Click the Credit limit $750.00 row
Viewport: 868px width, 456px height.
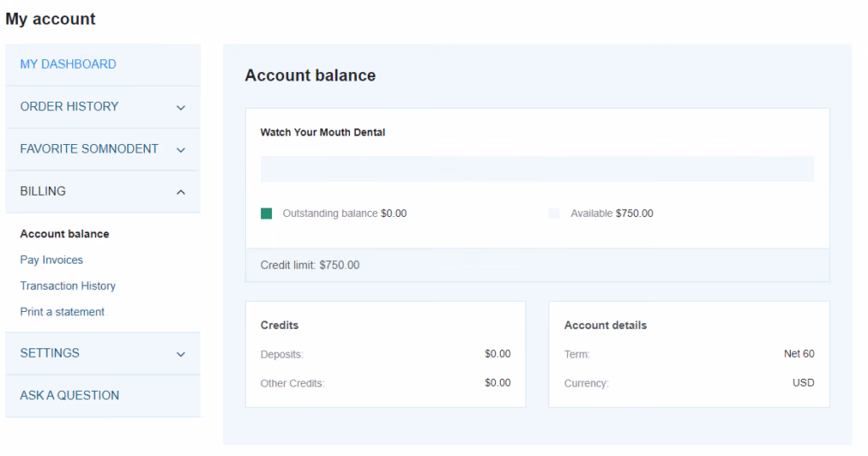pyautogui.click(x=537, y=265)
